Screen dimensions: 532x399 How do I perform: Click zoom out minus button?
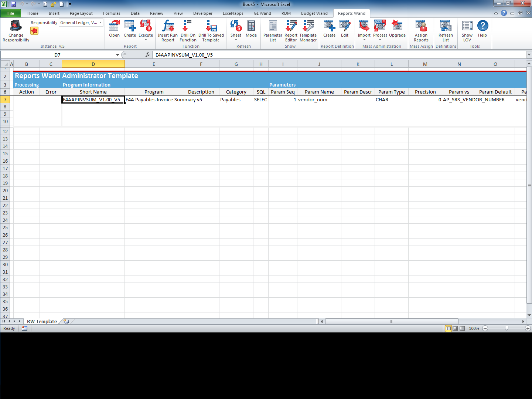tap(485, 328)
